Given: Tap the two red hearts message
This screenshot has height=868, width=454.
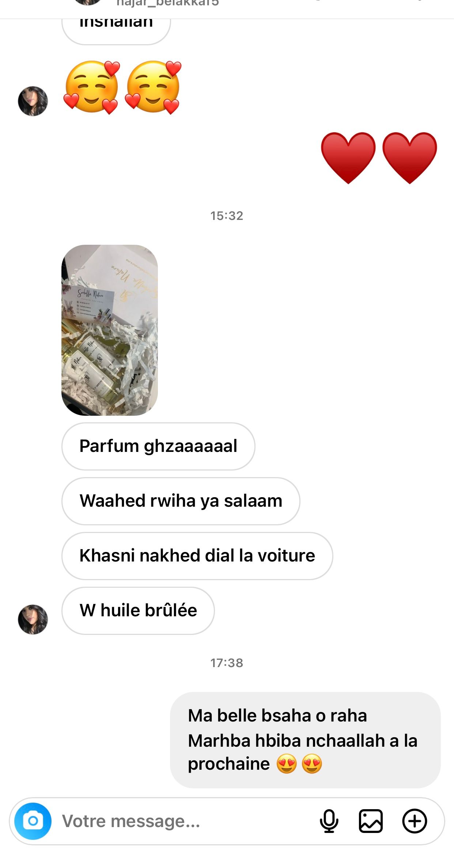Looking at the screenshot, I should (379, 158).
